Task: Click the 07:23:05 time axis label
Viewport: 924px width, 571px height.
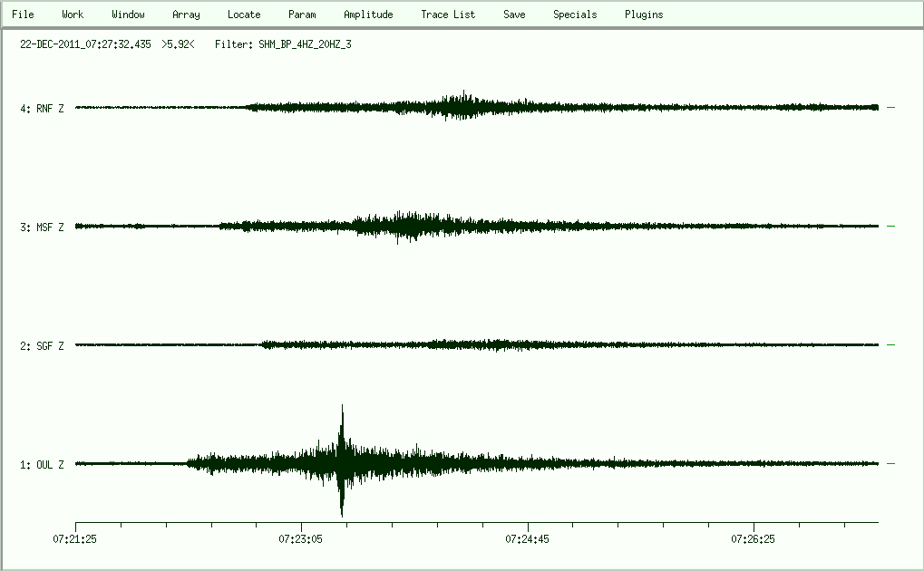Action: (302, 538)
